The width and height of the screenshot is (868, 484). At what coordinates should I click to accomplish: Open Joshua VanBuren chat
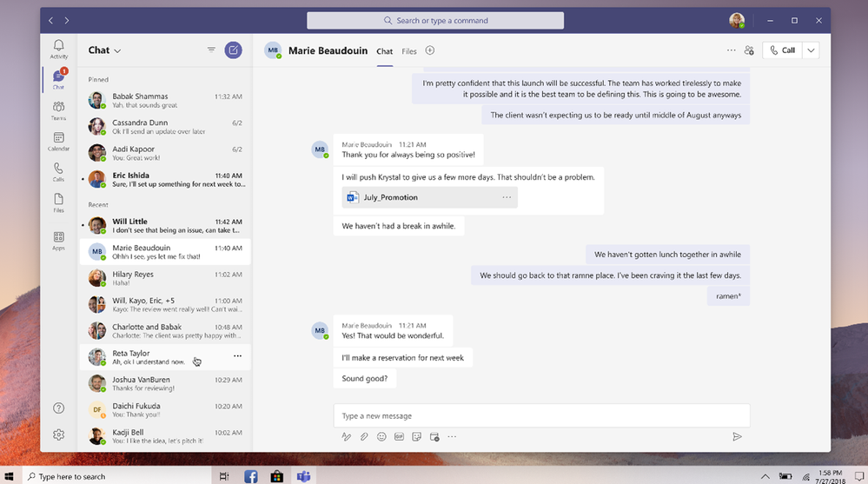pyautogui.click(x=165, y=384)
